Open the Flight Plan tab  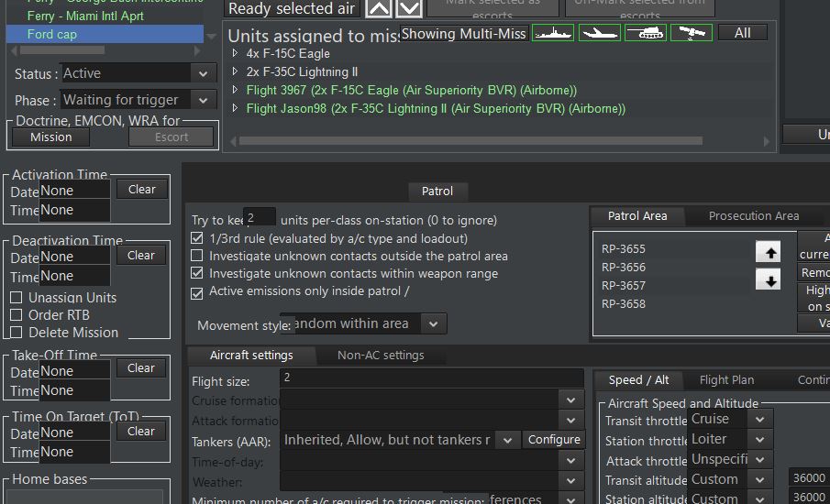coord(726,379)
